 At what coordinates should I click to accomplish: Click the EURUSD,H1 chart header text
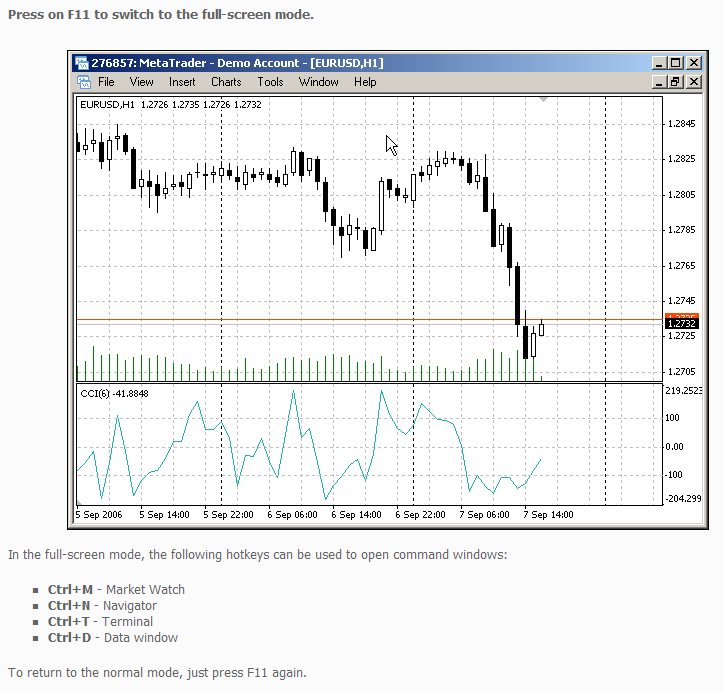pyautogui.click(x=171, y=105)
